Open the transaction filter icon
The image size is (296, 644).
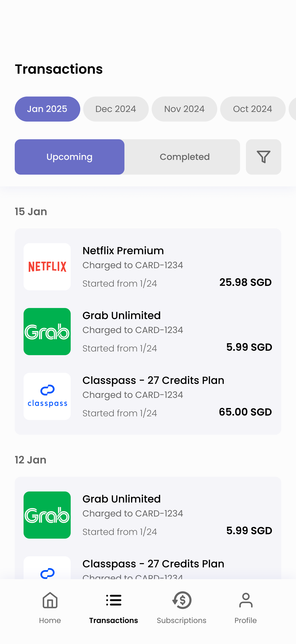tap(263, 157)
